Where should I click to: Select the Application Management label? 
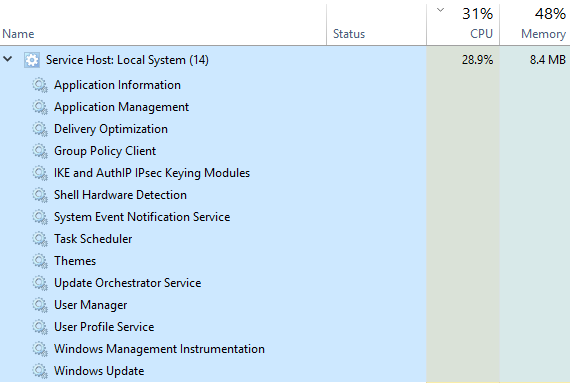(x=121, y=107)
